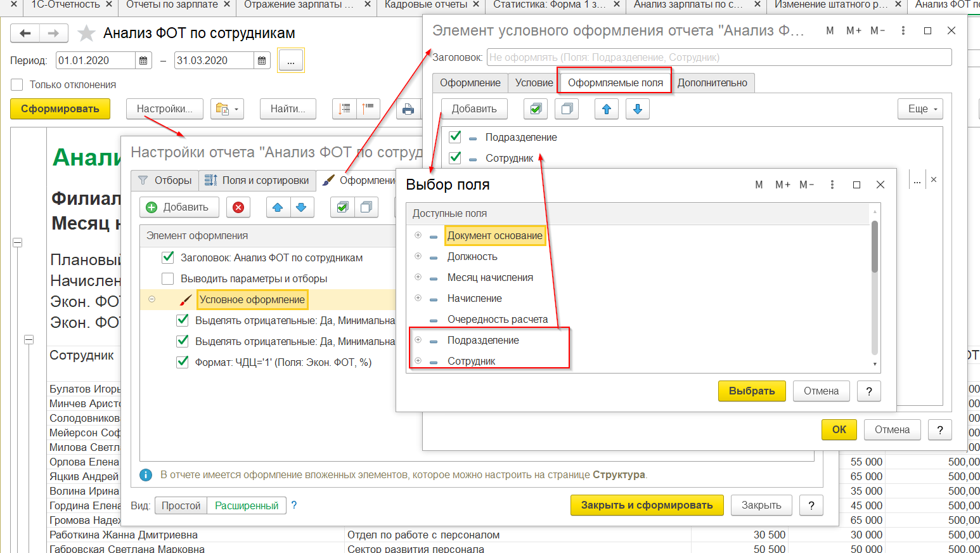Move element down in settings window

click(x=302, y=207)
